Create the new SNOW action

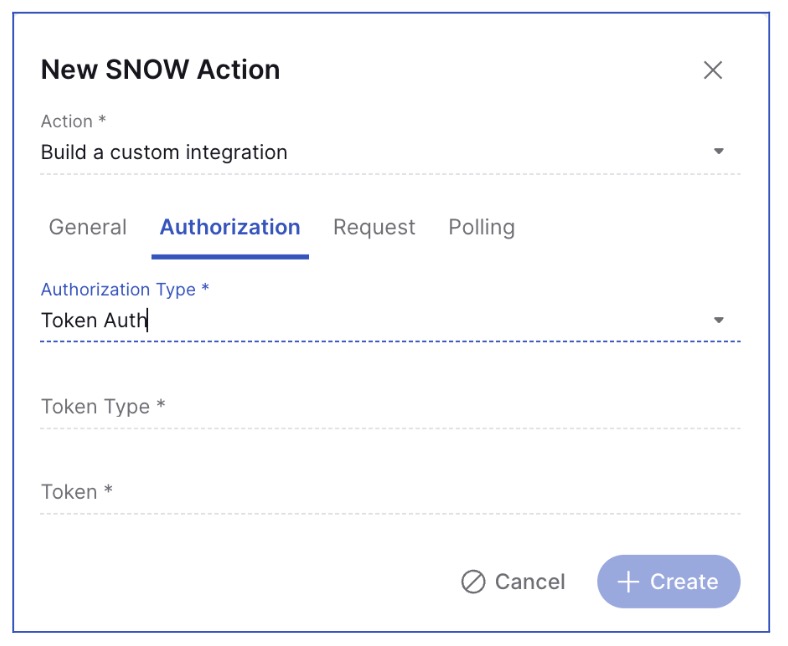tap(668, 582)
